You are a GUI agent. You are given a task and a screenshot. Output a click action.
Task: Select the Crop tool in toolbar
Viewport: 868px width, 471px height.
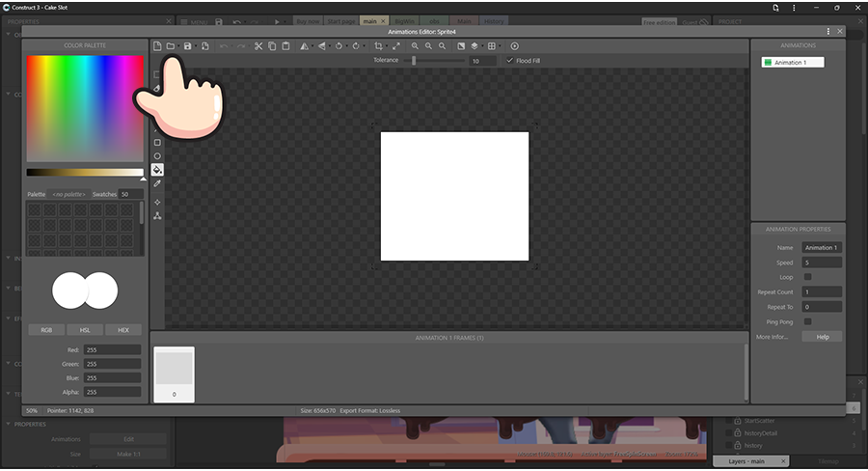[378, 45]
